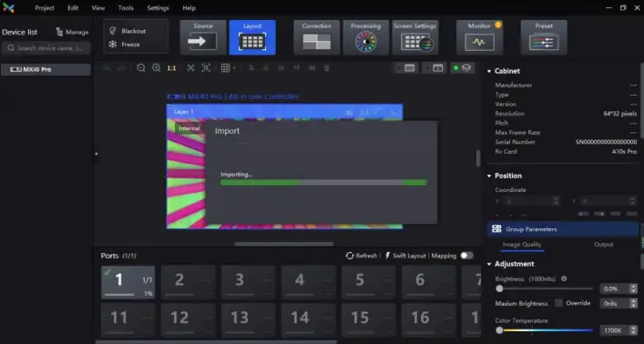Open the Source module

tap(203, 37)
